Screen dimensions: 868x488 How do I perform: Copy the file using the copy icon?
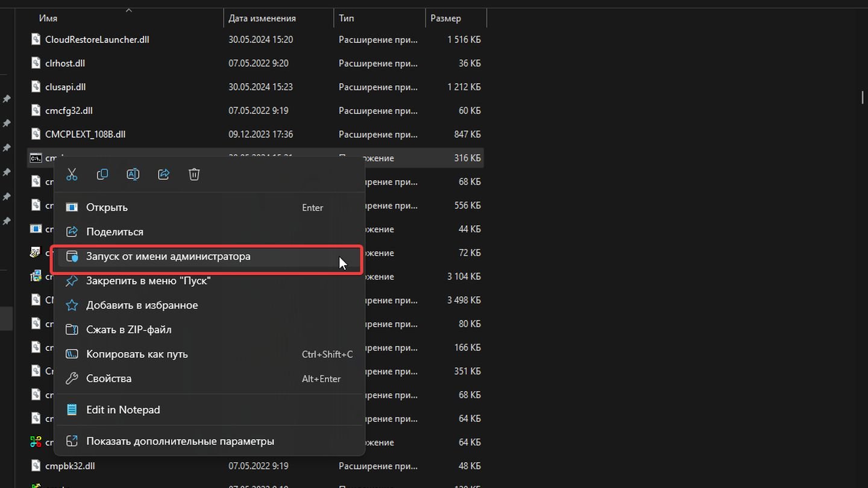coord(102,175)
